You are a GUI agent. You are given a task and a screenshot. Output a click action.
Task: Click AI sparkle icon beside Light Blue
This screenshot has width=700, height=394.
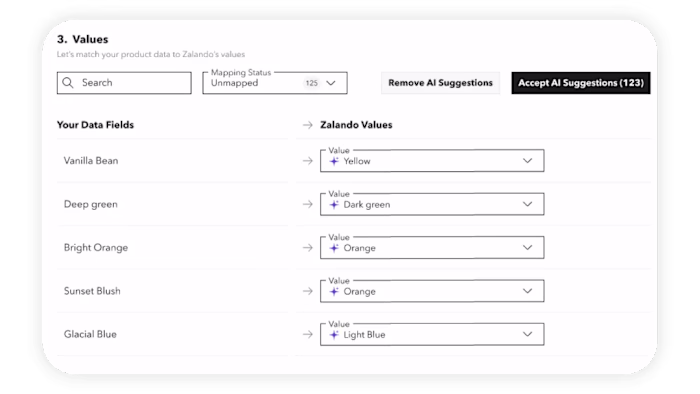coord(334,335)
